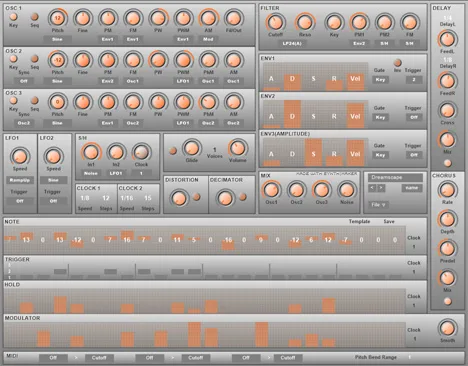Click the Dreamscape preset name field
This screenshot has height=366, width=468.
(x=395, y=178)
